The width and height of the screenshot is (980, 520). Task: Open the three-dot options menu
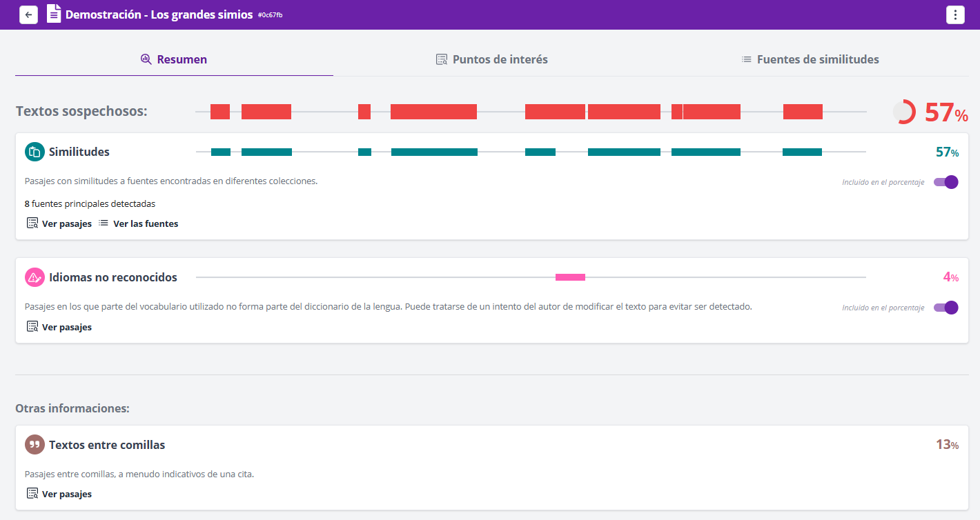click(x=954, y=15)
